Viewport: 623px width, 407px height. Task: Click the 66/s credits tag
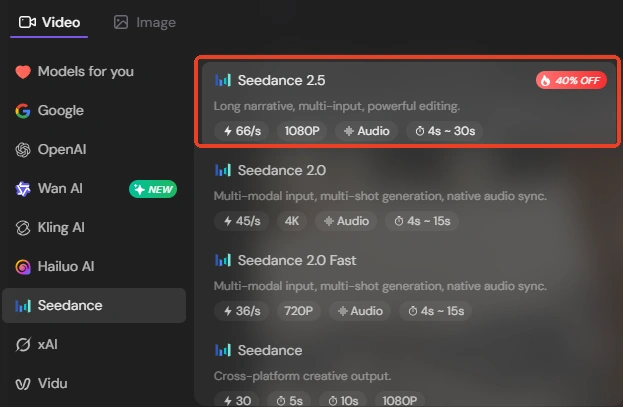pos(242,131)
